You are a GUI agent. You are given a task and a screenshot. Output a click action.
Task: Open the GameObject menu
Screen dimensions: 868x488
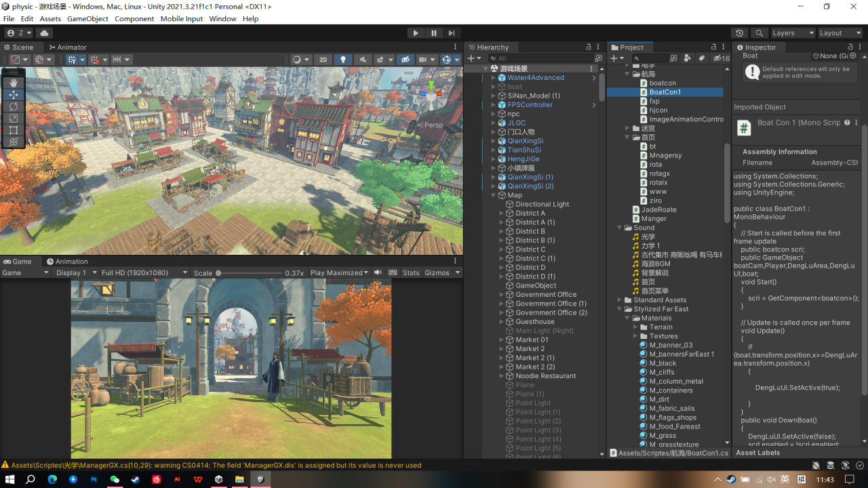[87, 19]
